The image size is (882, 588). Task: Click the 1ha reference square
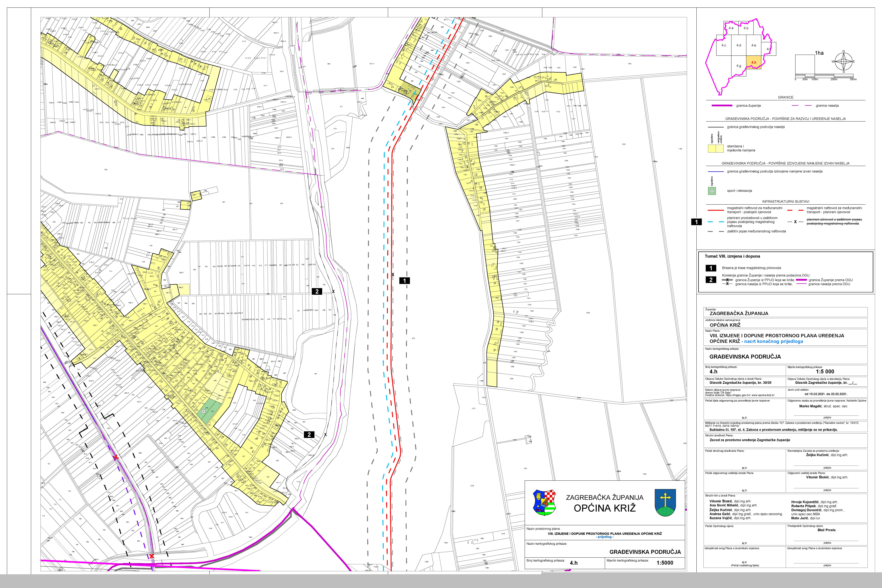coord(805,65)
